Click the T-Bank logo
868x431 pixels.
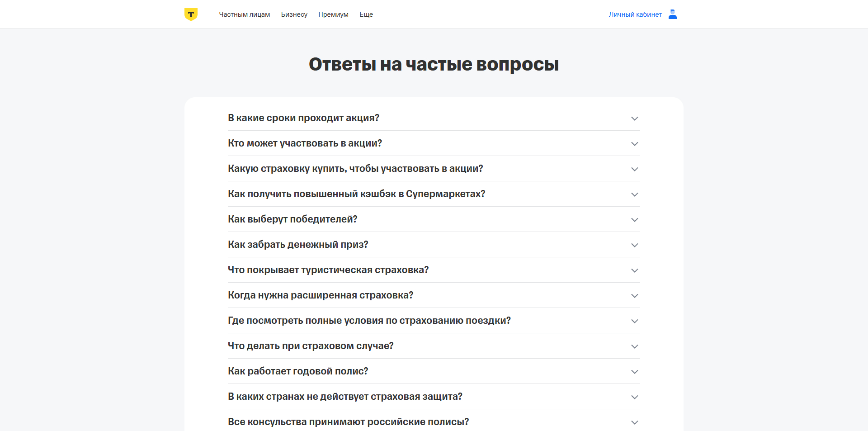190,14
